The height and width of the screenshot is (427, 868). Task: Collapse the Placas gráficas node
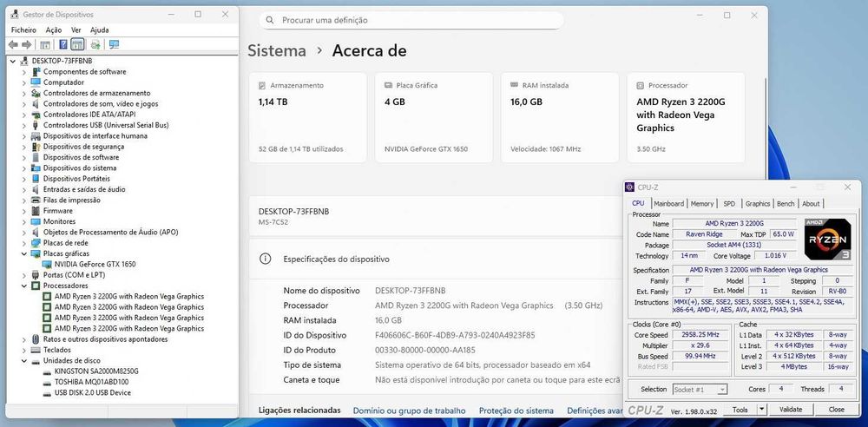23,253
